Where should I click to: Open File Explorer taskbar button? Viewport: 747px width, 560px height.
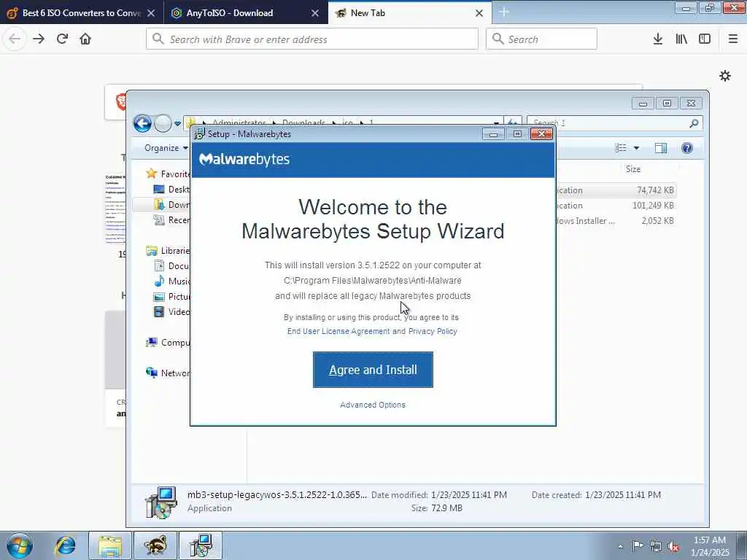(110, 545)
